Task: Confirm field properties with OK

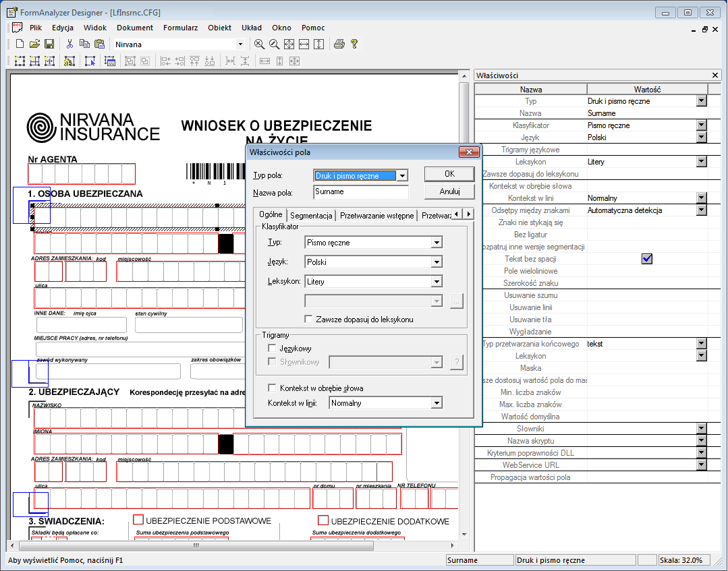Action: coord(449,173)
